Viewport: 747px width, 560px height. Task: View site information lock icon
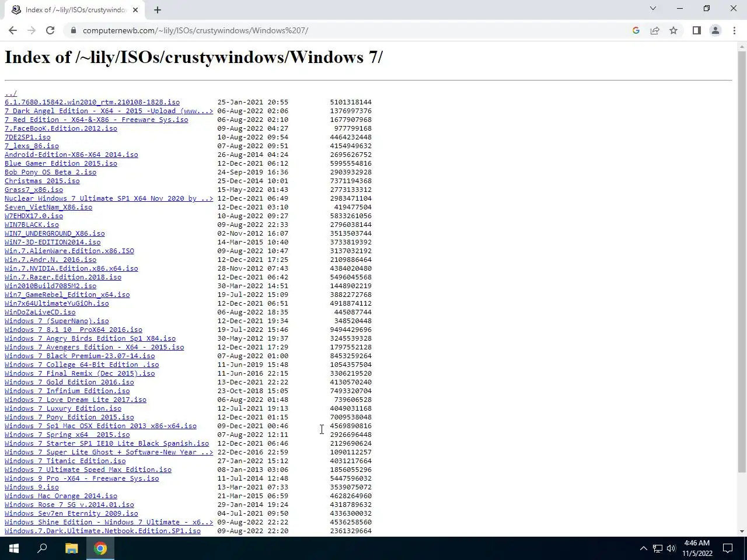[x=72, y=30]
